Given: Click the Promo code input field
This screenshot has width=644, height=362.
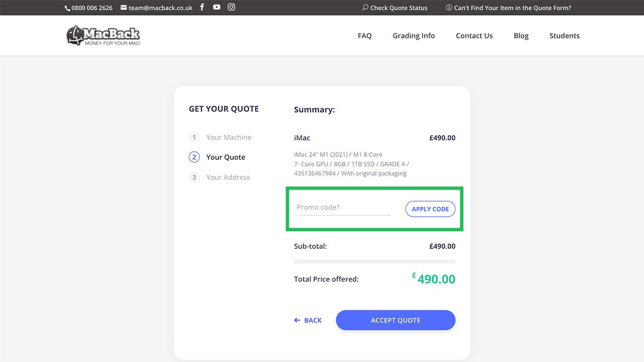Looking at the screenshot, I should point(342,208).
